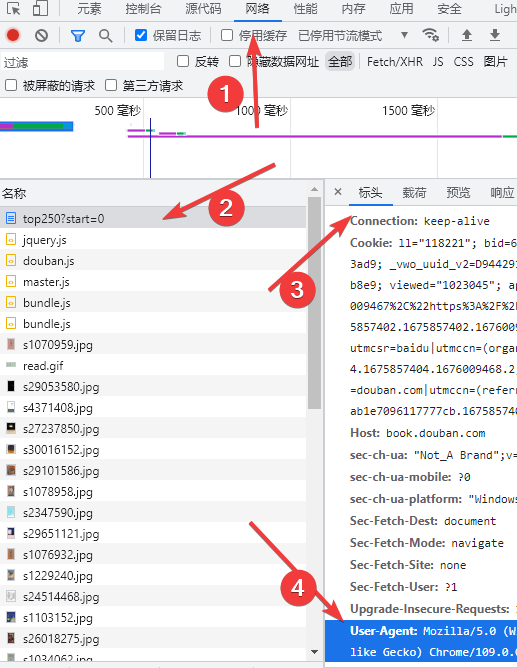Click the Sec-Fetch-Mode: navigate header
This screenshot has width=517, height=668.
pos(427,543)
